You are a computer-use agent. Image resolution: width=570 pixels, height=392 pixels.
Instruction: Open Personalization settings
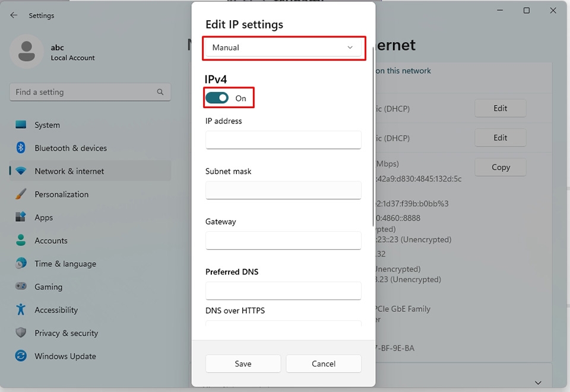tap(20, 195)
